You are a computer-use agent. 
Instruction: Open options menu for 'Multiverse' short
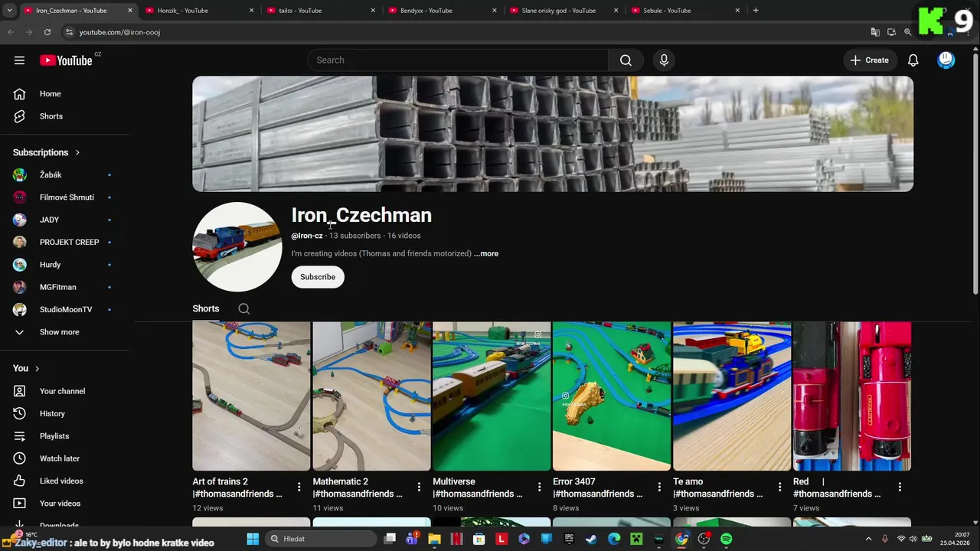(x=539, y=487)
